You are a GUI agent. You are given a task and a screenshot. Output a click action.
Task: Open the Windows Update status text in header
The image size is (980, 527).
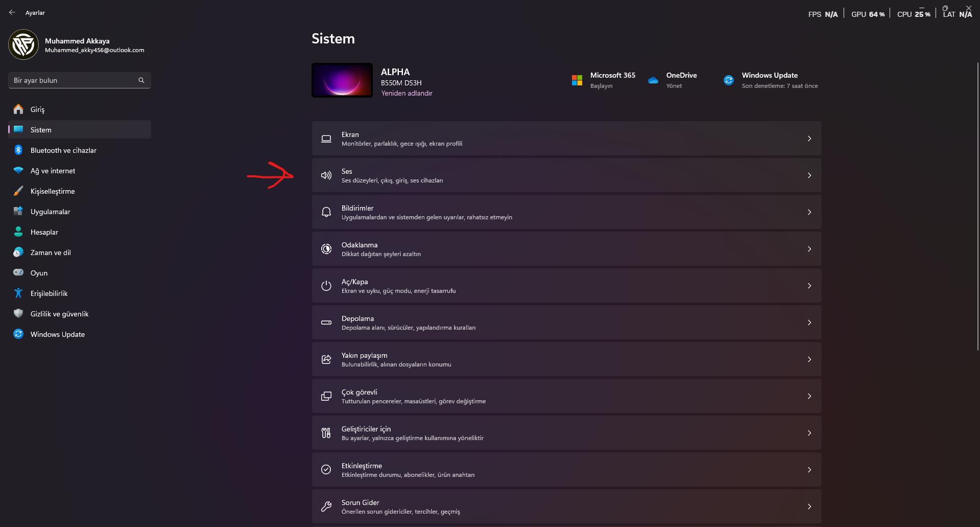pos(780,86)
